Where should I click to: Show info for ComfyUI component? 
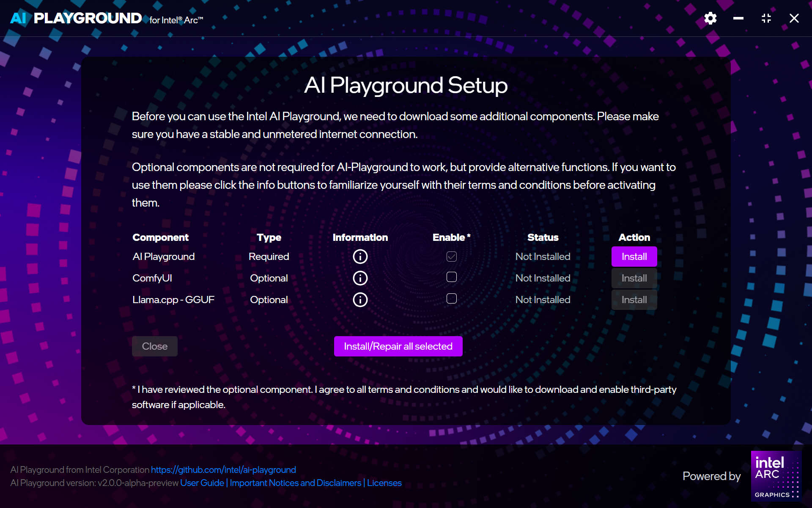pos(360,278)
